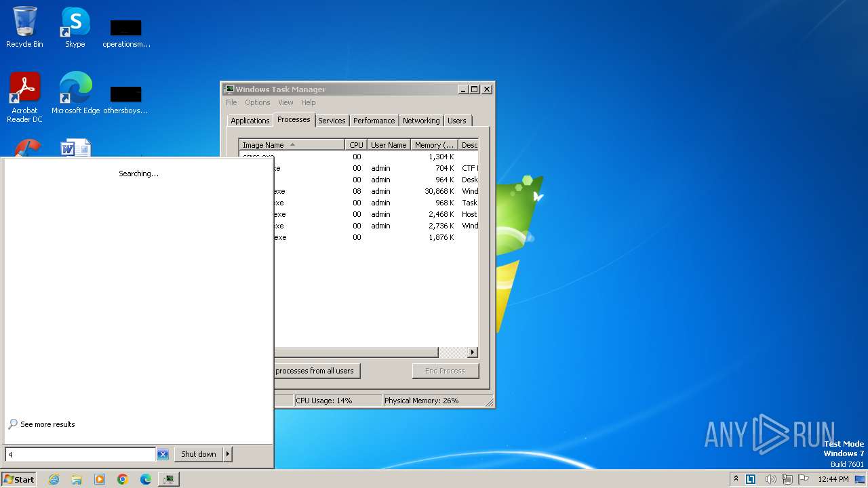Open the File menu in Task Manager
868x488 pixels.
click(x=231, y=102)
